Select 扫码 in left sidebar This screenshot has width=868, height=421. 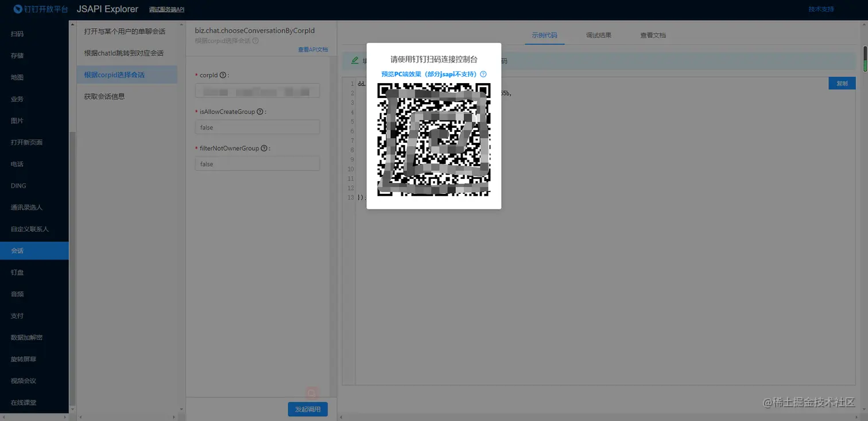coord(34,34)
